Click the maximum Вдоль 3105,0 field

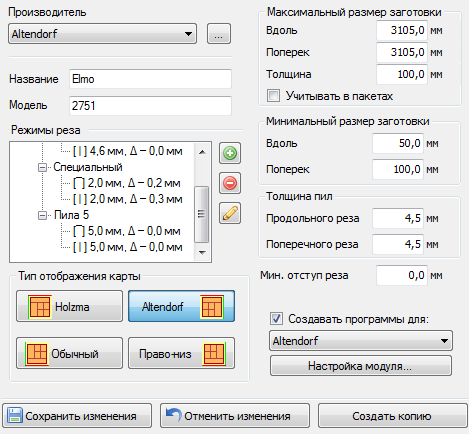coord(402,30)
